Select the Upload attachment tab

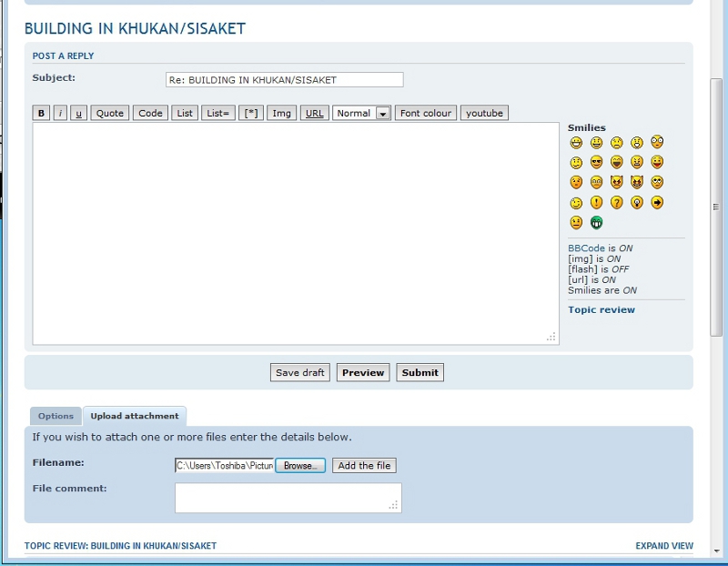[134, 417]
